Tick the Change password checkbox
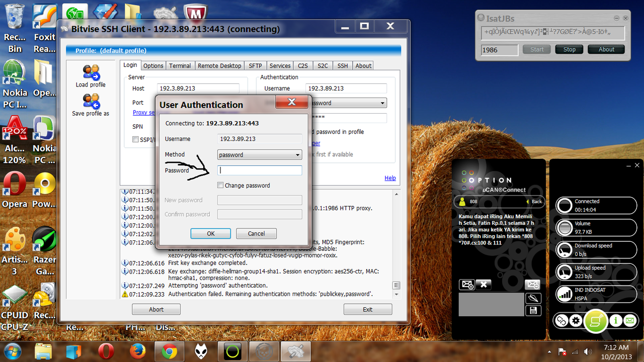The height and width of the screenshot is (362, 644). (x=220, y=186)
